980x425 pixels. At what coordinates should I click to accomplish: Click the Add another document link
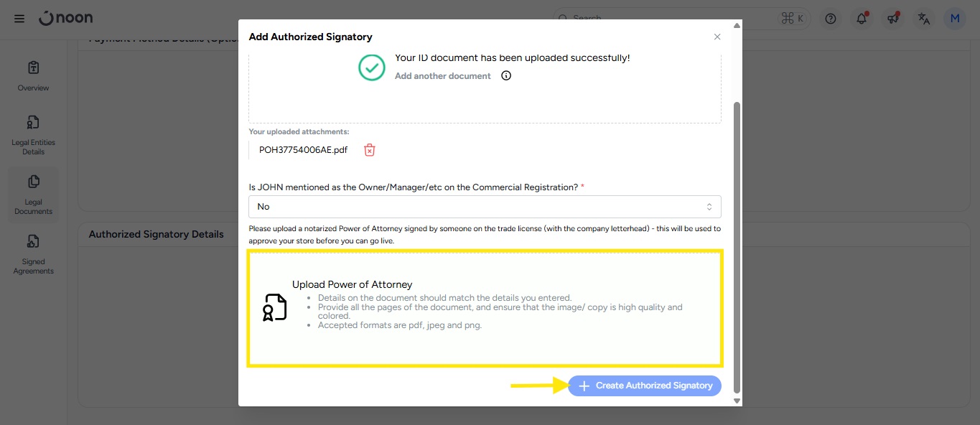click(443, 76)
